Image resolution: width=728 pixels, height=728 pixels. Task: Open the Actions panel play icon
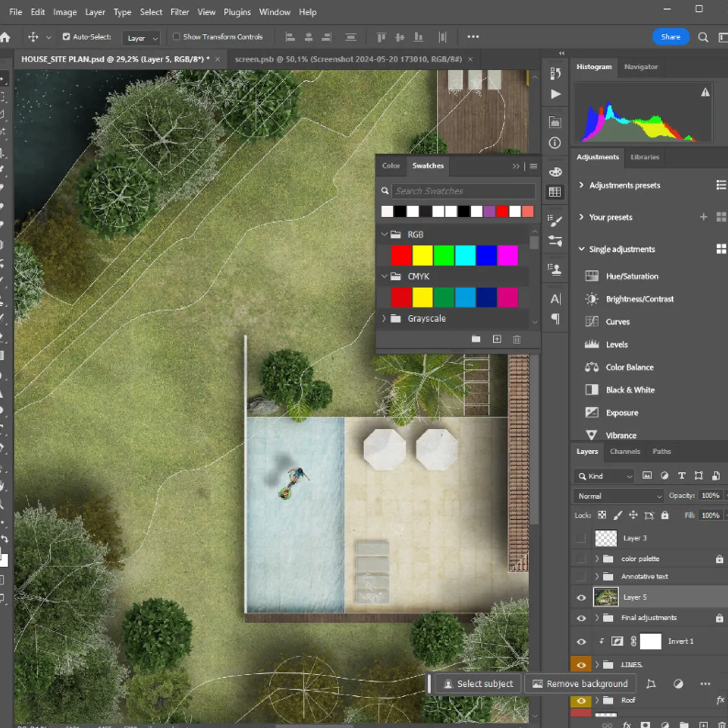(x=554, y=94)
